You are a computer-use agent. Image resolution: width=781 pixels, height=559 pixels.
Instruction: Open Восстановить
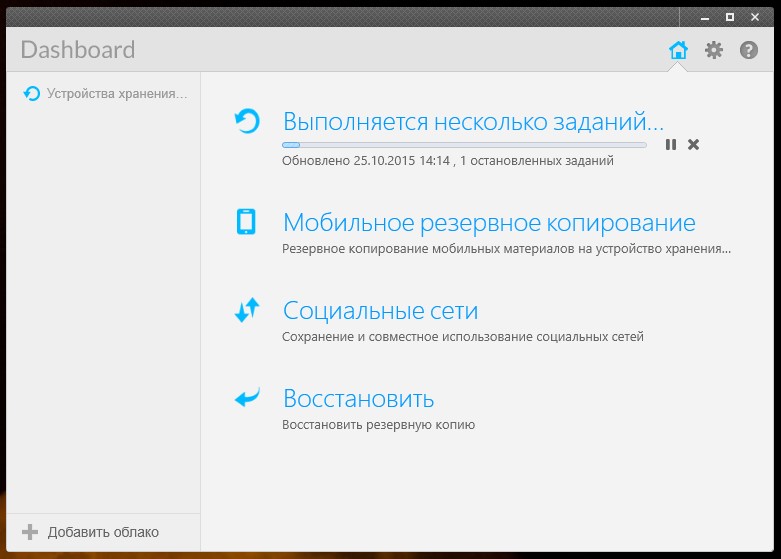[x=359, y=399]
